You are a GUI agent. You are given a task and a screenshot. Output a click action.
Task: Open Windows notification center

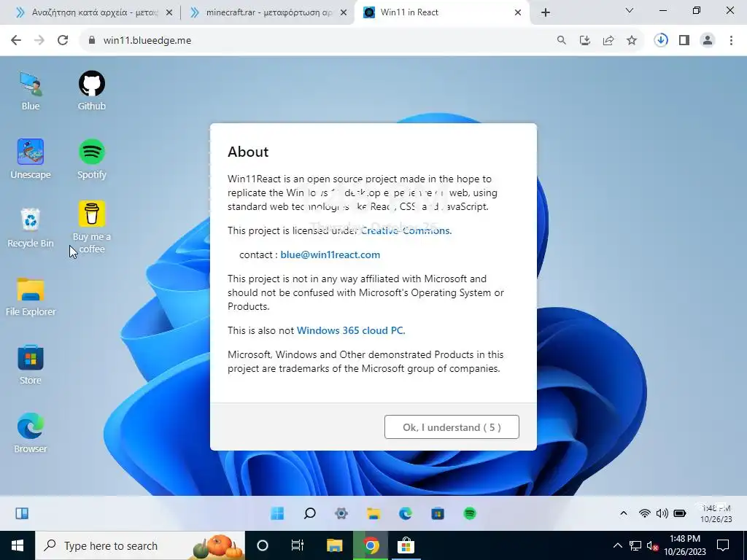(x=723, y=545)
